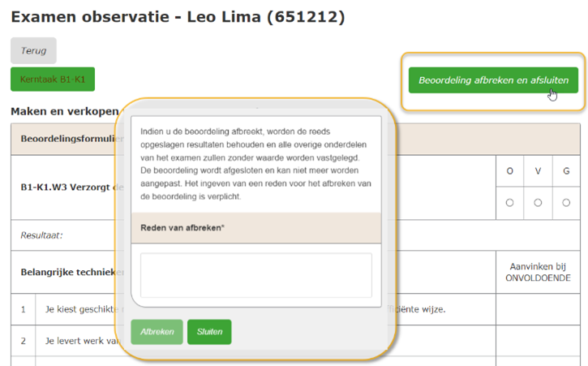The width and height of the screenshot is (588, 366).
Task: Click the O column header
Action: pyautogui.click(x=509, y=171)
